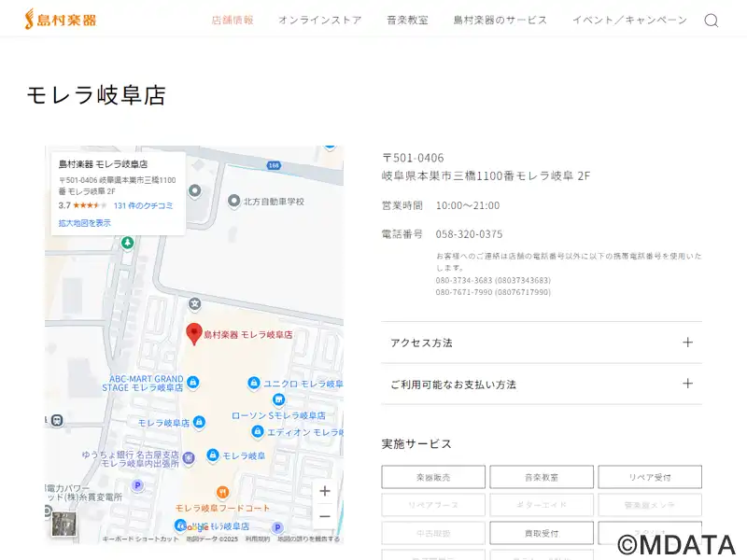
Task: Click the 楽器販売 service button
Action: pos(433,477)
